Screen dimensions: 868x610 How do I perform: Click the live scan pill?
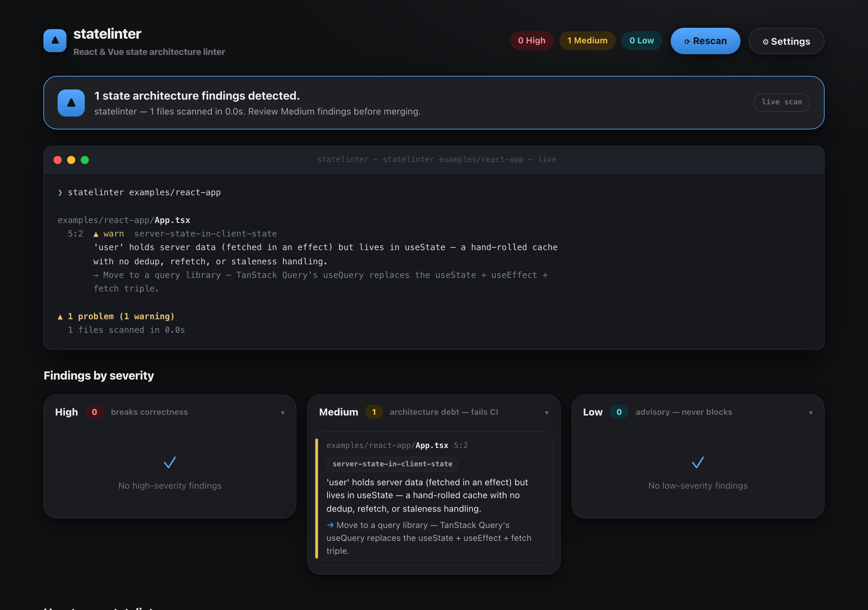(x=782, y=102)
